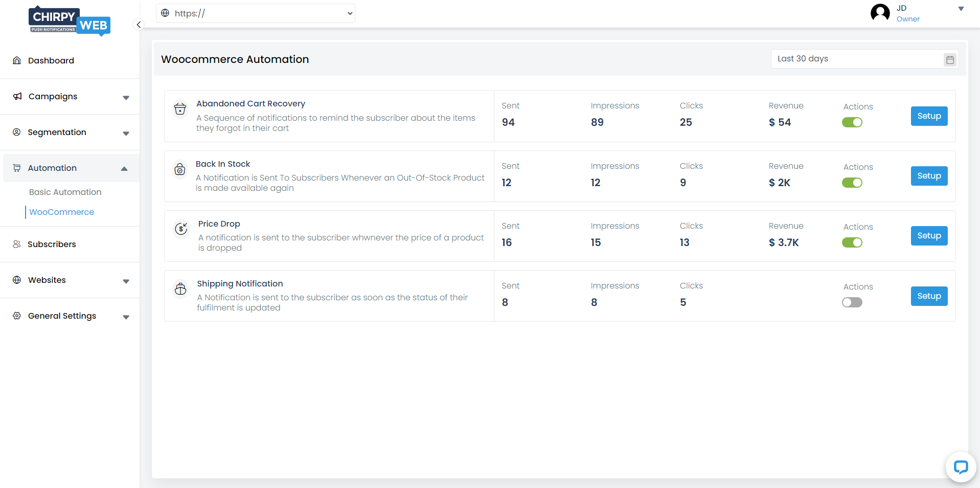Image resolution: width=980 pixels, height=488 pixels.
Task: Click the Price Drop title
Action: [x=219, y=224]
